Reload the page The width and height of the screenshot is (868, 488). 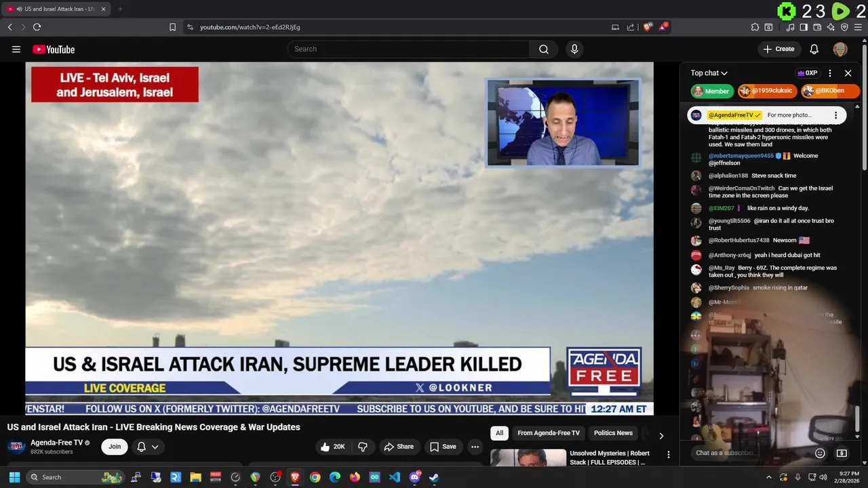click(37, 27)
